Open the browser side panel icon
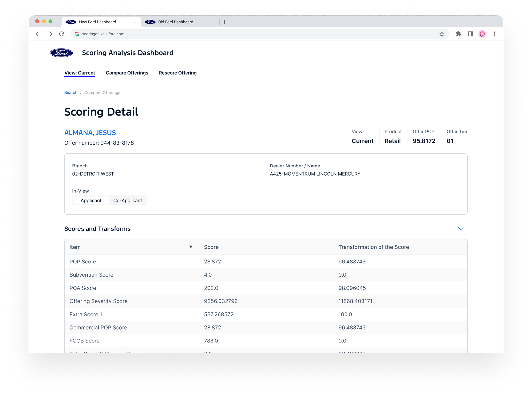This screenshot has width=532, height=395. (470, 34)
